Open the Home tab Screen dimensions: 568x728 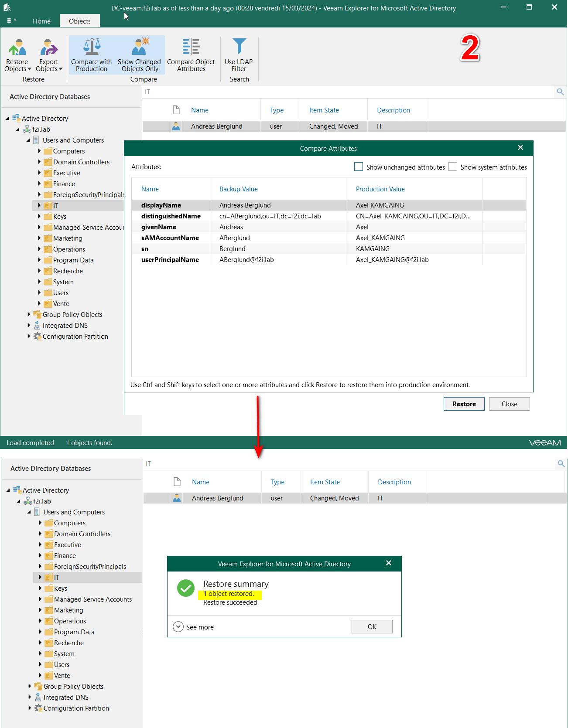click(x=41, y=21)
